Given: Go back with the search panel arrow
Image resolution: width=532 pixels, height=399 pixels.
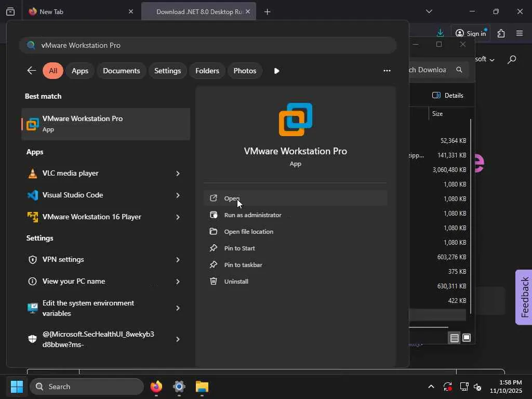Looking at the screenshot, I should 32,71.
